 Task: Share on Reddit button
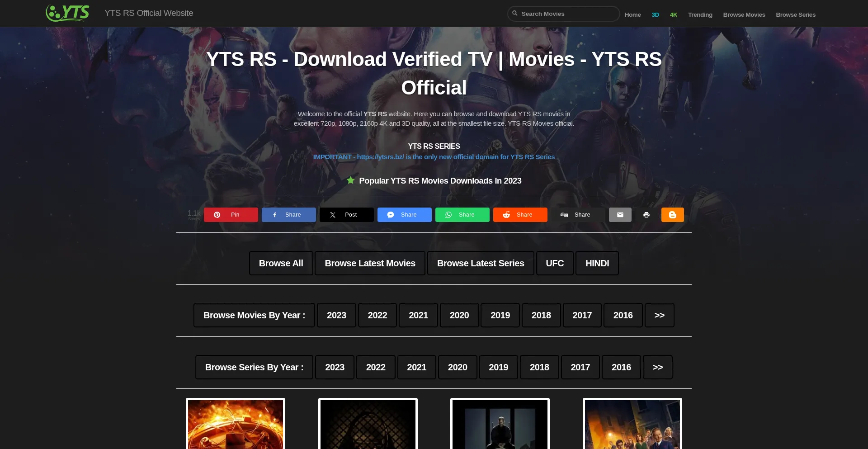pyautogui.click(x=520, y=215)
